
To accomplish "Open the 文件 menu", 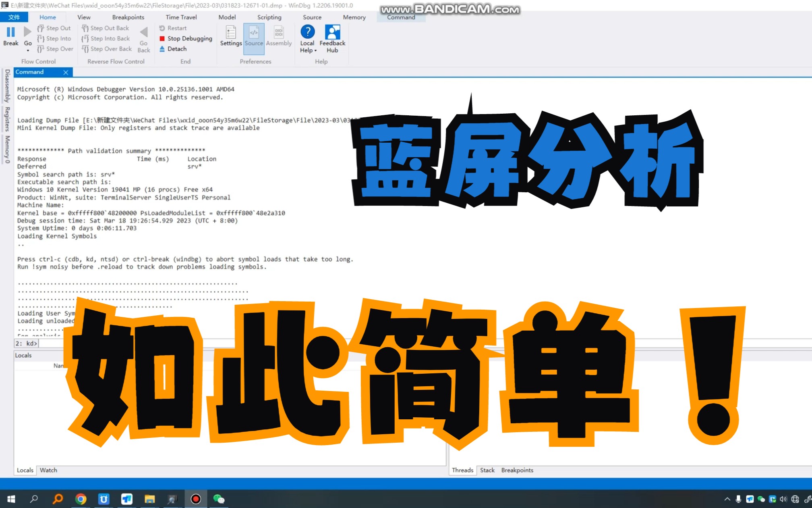I will click(14, 17).
